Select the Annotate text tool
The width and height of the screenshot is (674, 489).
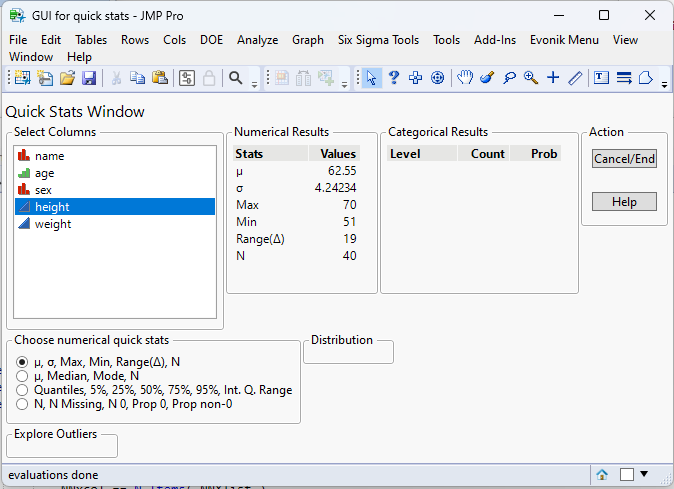[601, 78]
